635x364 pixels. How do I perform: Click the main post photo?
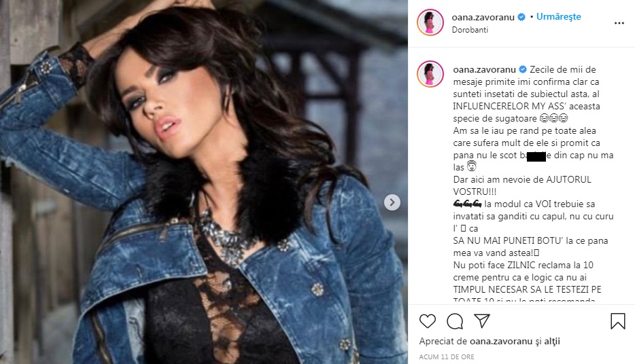click(x=204, y=182)
